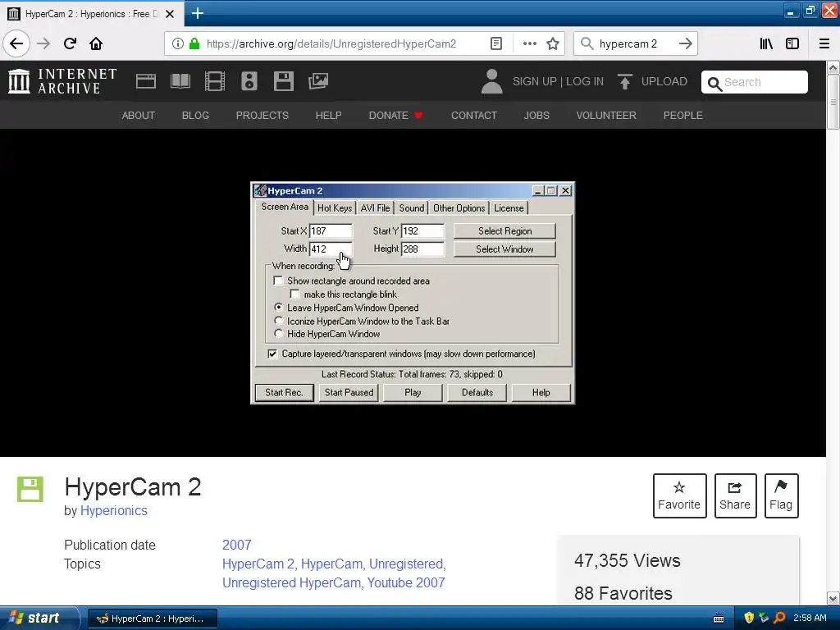Screen dimensions: 840x630
Task: Switch to the Sound tab
Action: 412,208
